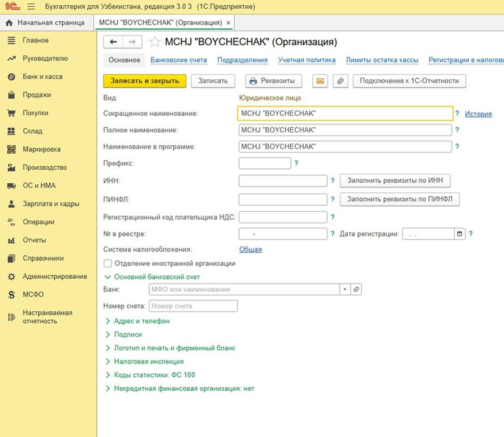
Task: Click the home icon on Начальная страница
Action: click(9, 23)
